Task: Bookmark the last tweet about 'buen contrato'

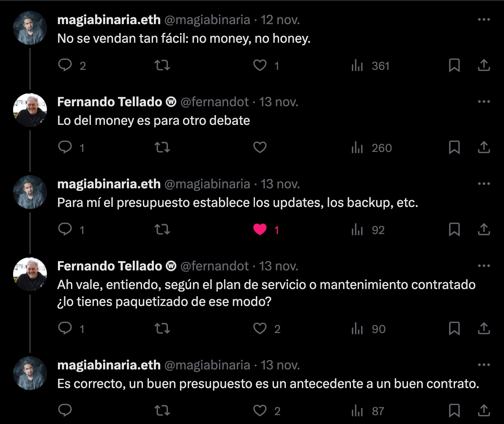Action: tap(454, 410)
